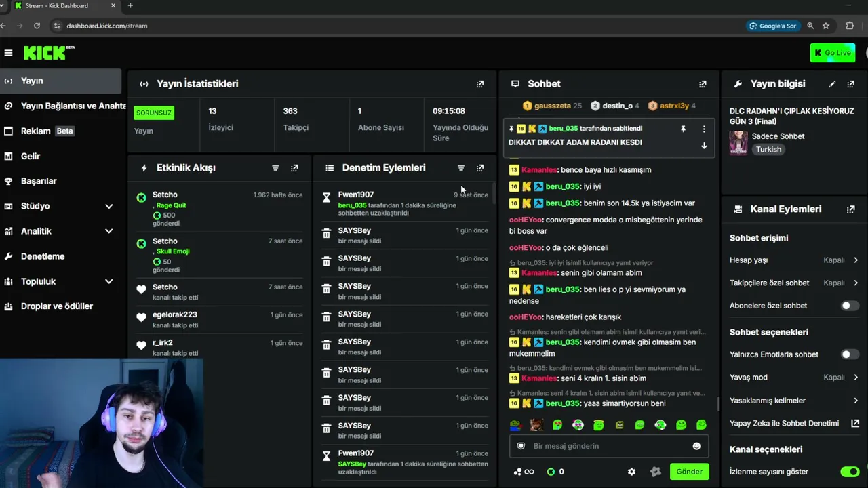The width and height of the screenshot is (868, 488).
Task: Open Başarılar in the sidebar
Action: [x=61, y=181]
